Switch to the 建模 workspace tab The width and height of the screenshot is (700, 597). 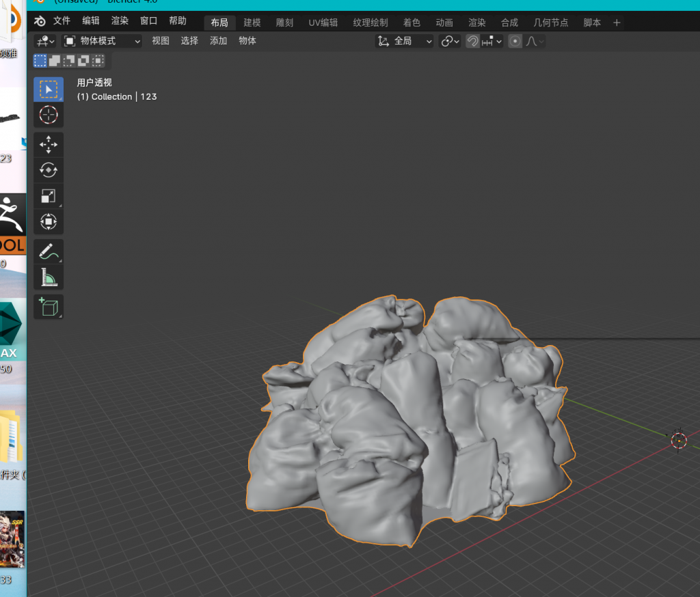252,23
